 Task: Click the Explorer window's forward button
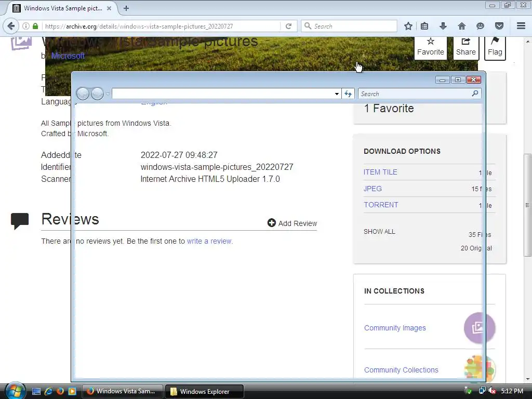click(x=97, y=94)
